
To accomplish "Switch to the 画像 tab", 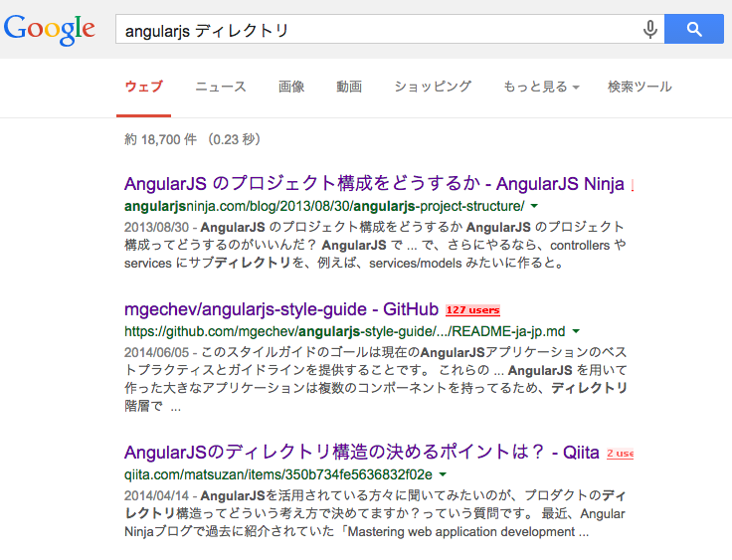I will click(x=291, y=87).
